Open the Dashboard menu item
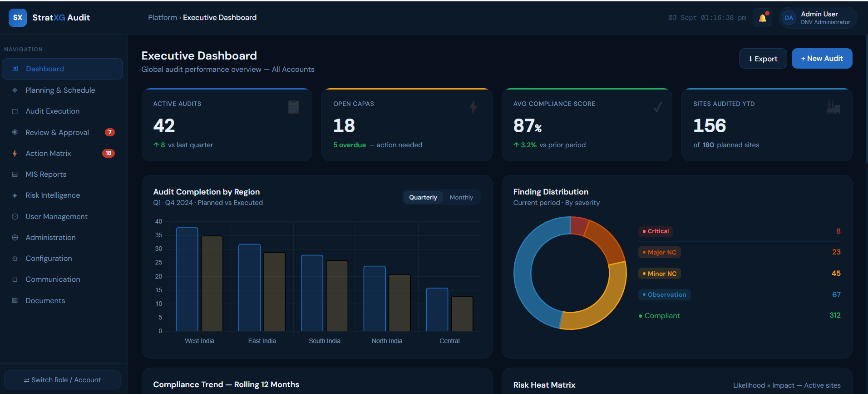 (x=63, y=69)
